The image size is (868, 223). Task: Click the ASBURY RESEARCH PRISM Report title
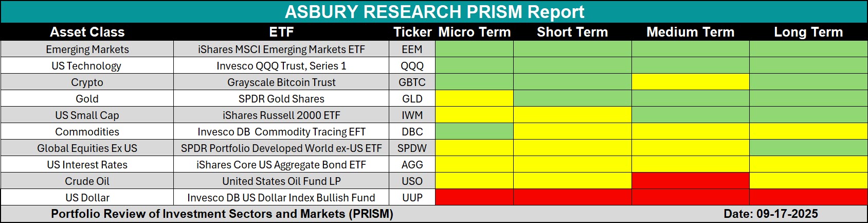pos(435,11)
